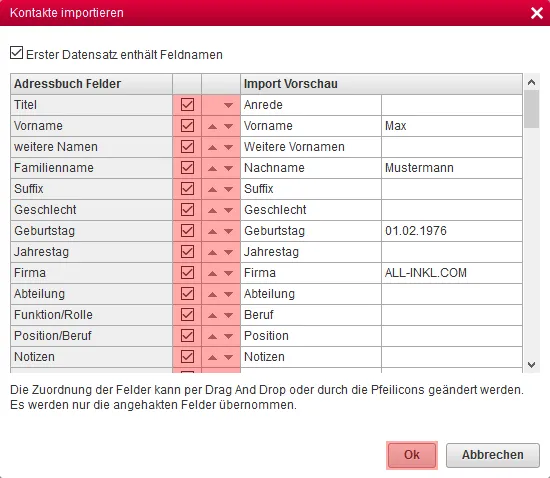Uncheck the Firma field checkbox
This screenshot has height=478, width=550.
pos(187,272)
